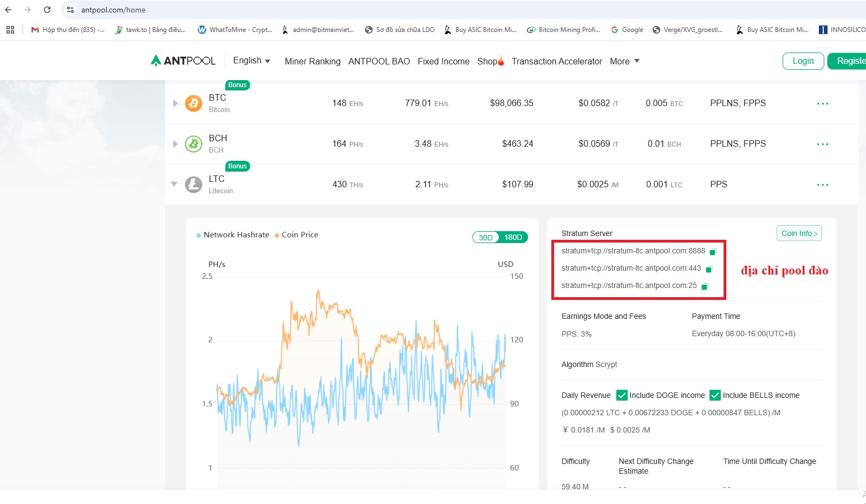Screen dimensions: 866x504
Task: Click the BCH coin icon
Action: pyautogui.click(x=193, y=143)
